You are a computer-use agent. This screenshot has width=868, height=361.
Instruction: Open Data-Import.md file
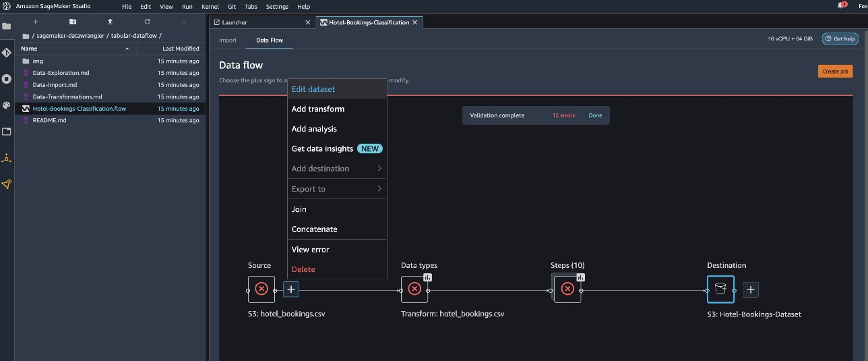coord(111,85)
